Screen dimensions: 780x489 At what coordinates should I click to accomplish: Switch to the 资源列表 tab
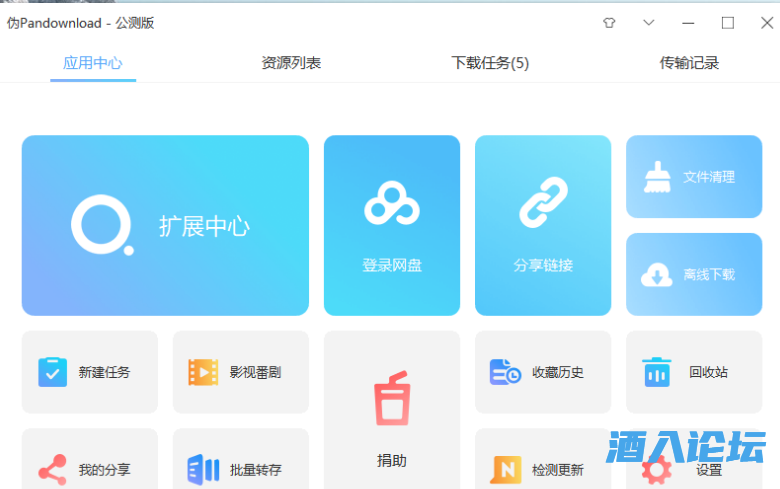(x=291, y=63)
